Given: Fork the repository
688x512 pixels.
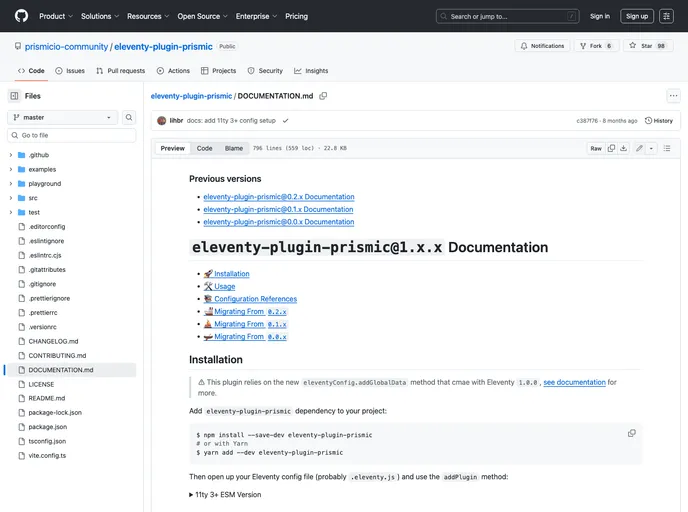Looking at the screenshot, I should (x=596, y=46).
